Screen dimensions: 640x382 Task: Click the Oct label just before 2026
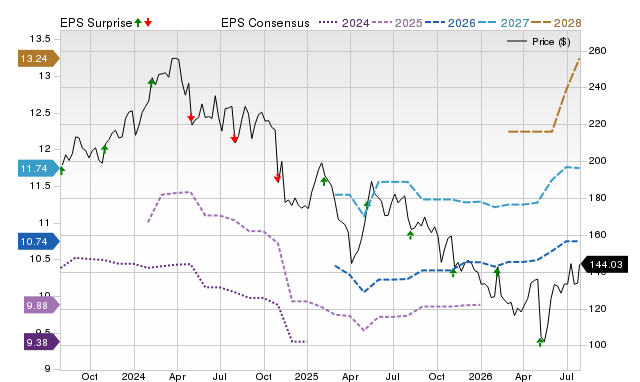pyautogui.click(x=437, y=376)
